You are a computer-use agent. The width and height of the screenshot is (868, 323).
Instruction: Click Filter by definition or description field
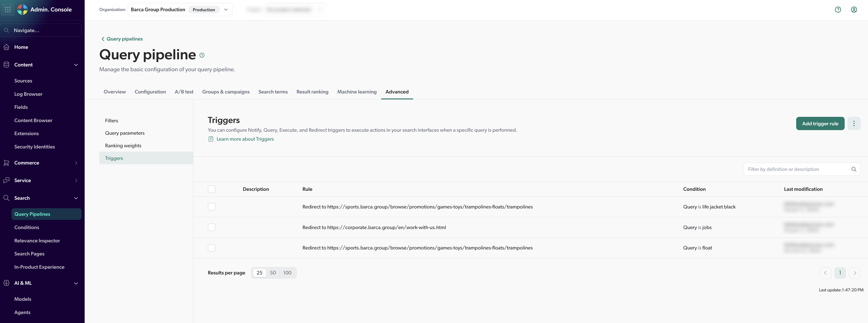pos(802,169)
